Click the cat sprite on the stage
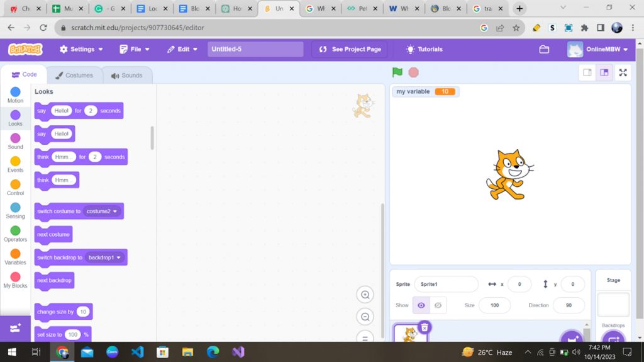This screenshot has width=644, height=362. click(509, 175)
